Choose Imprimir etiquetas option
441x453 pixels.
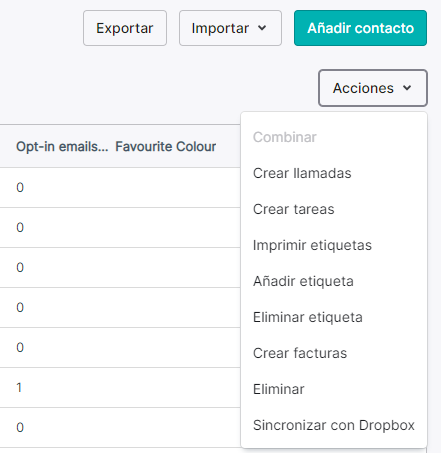tap(312, 245)
